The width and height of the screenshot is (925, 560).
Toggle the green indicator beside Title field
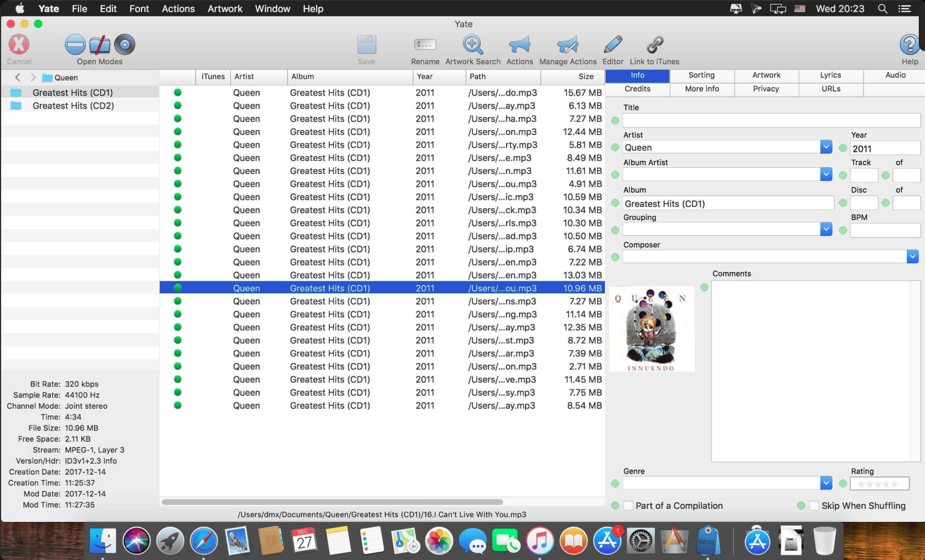point(615,121)
